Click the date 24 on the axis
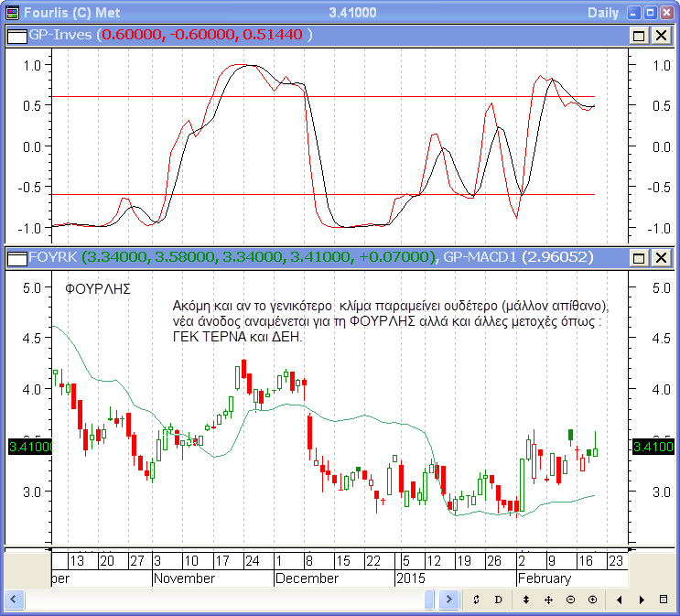 pyautogui.click(x=253, y=561)
